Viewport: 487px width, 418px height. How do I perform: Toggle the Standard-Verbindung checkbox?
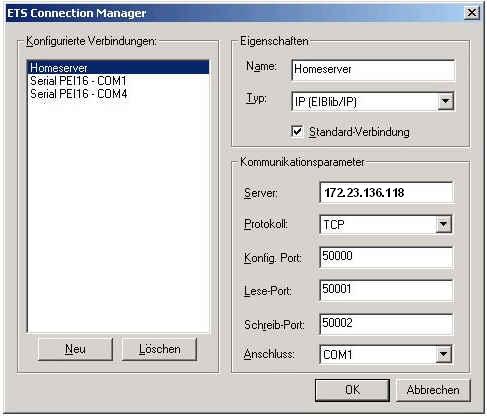[297, 131]
